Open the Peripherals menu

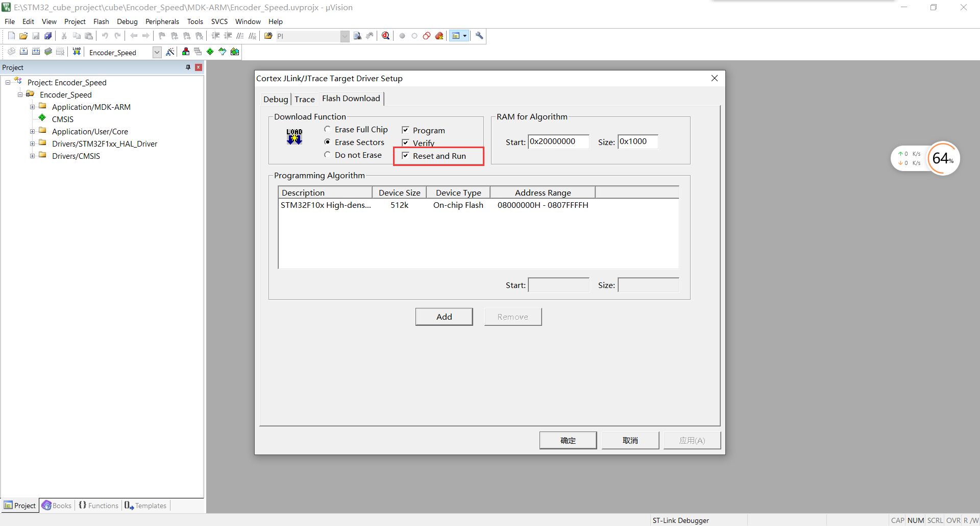tap(162, 21)
